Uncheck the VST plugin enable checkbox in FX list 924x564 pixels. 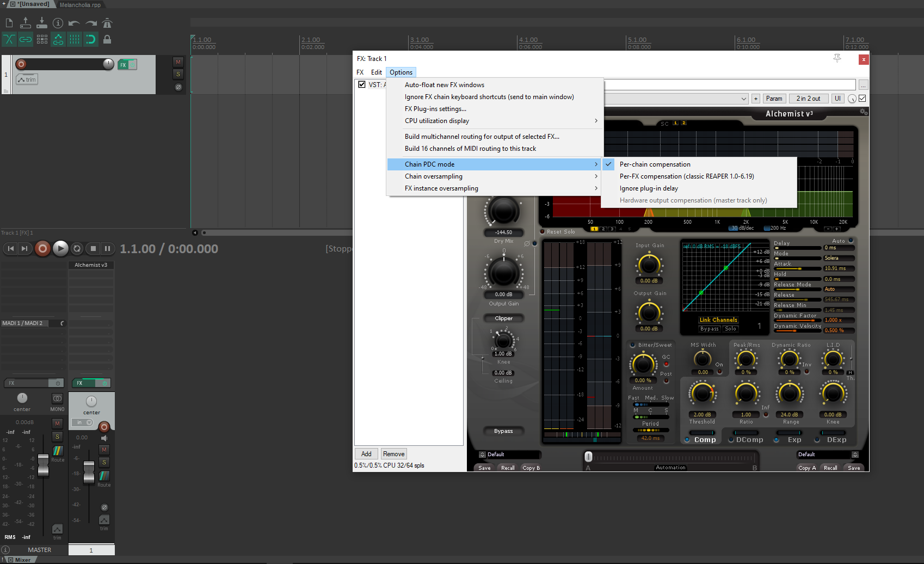click(x=362, y=84)
